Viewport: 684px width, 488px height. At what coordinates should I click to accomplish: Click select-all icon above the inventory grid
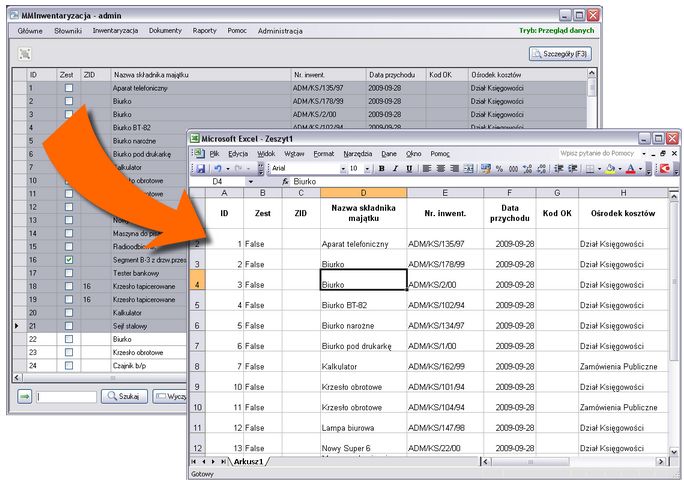click(x=25, y=54)
